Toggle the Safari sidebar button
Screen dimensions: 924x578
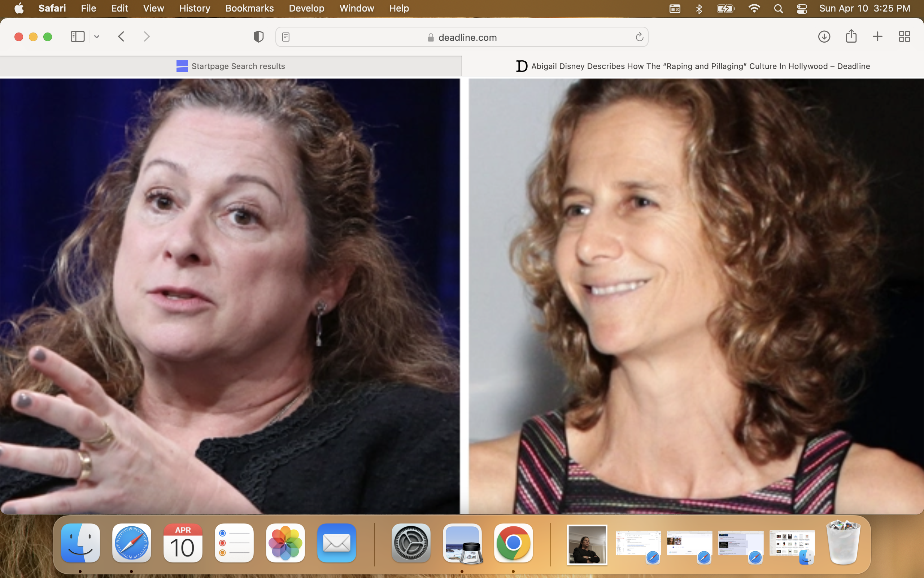[78, 37]
